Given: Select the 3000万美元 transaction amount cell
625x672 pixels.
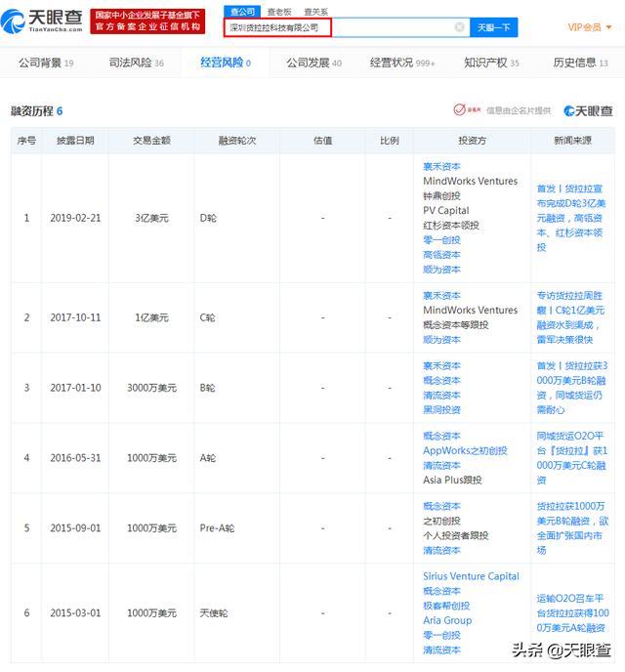Looking at the screenshot, I should click(151, 388).
